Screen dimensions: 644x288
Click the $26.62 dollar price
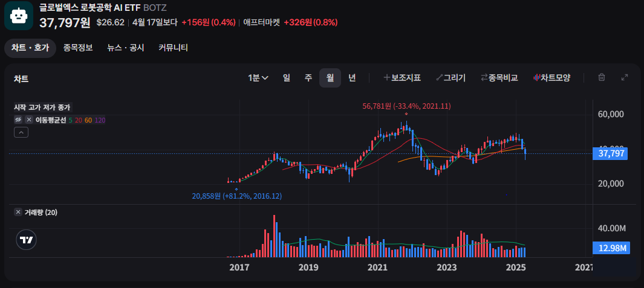[x=111, y=22]
